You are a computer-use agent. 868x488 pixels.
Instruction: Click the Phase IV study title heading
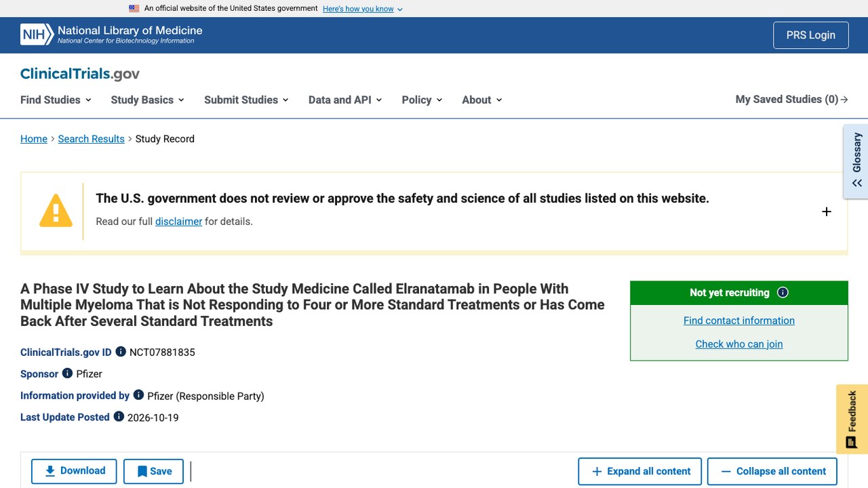point(313,305)
